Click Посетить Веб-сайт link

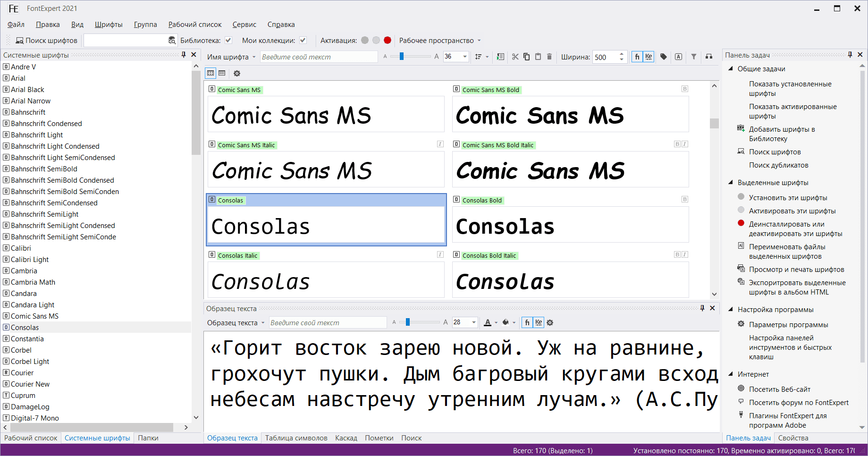780,389
